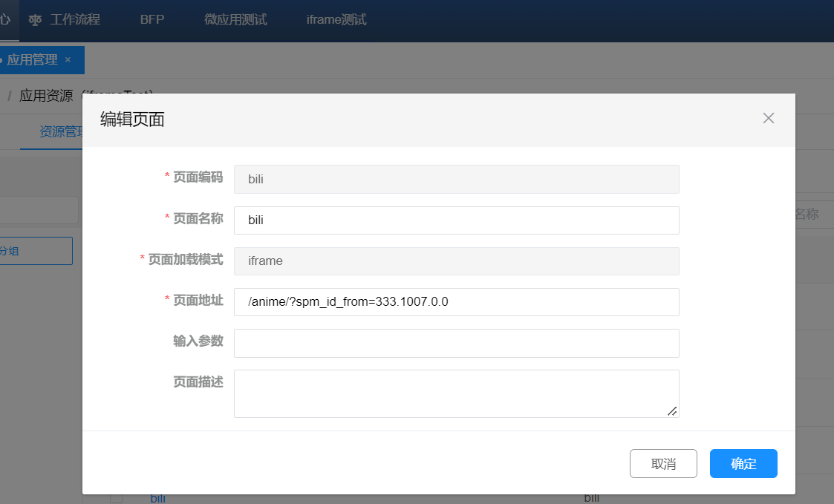This screenshot has width=834, height=504.
Task: Click inside the 页面描述 text area
Action: 456,393
